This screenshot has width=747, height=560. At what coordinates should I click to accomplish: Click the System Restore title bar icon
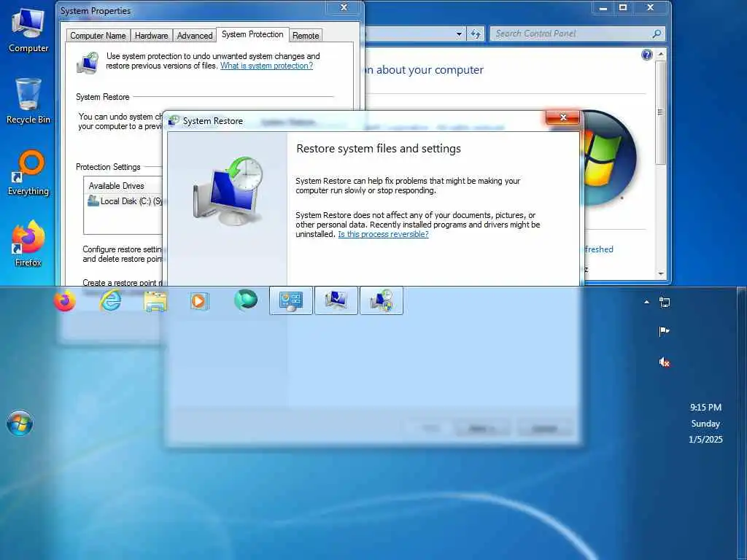pyautogui.click(x=174, y=120)
